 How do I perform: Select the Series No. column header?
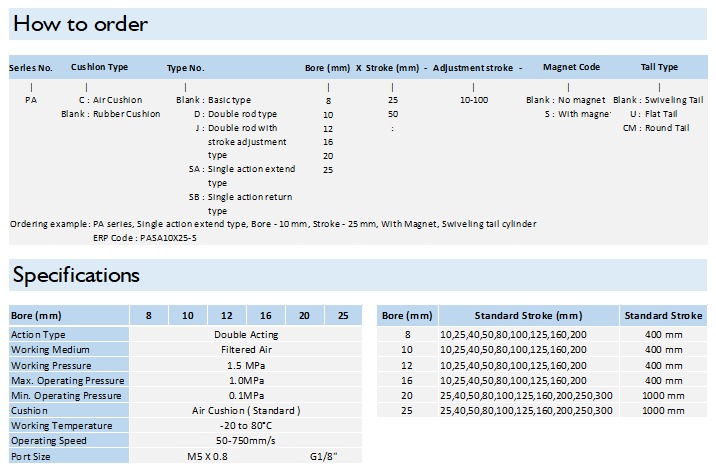pyautogui.click(x=31, y=68)
